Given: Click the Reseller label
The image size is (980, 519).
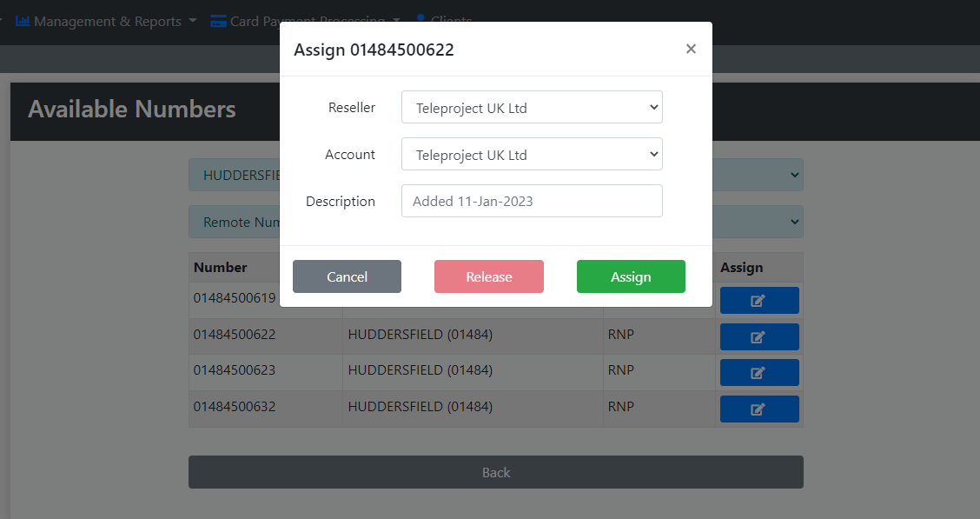Looking at the screenshot, I should pos(352,108).
